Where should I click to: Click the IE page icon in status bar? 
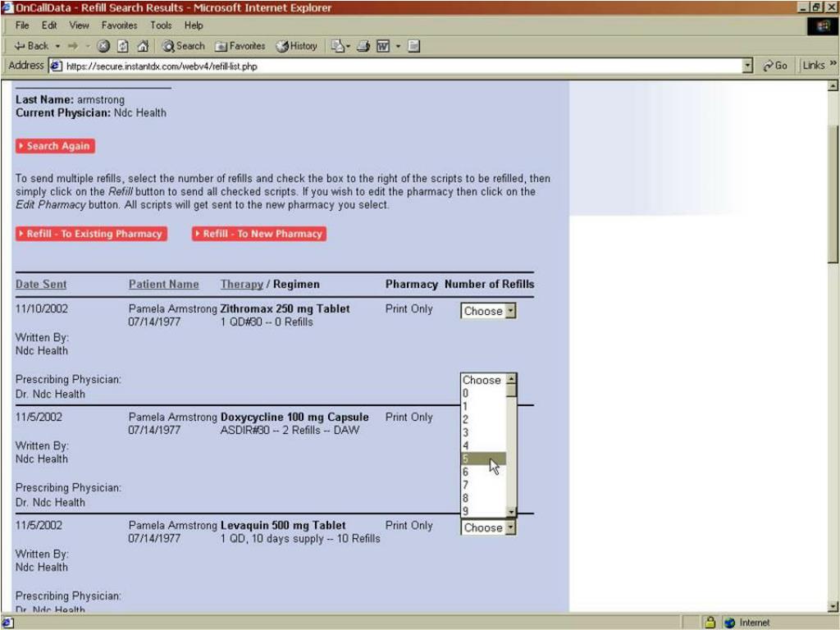(7, 623)
